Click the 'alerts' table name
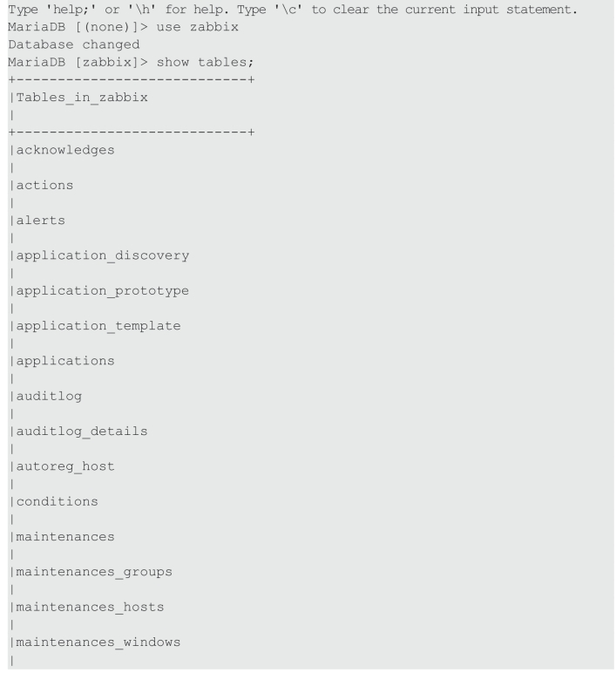This screenshot has width=616, height=673. (x=41, y=221)
